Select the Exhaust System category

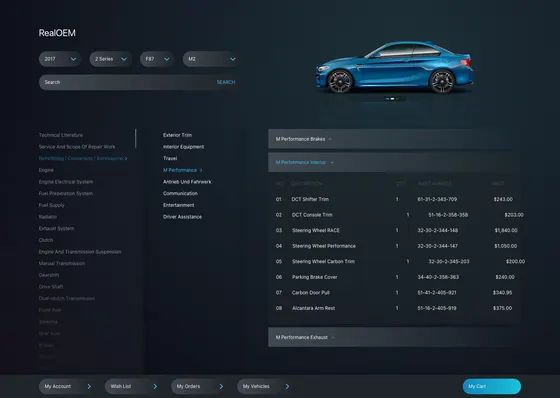click(56, 228)
